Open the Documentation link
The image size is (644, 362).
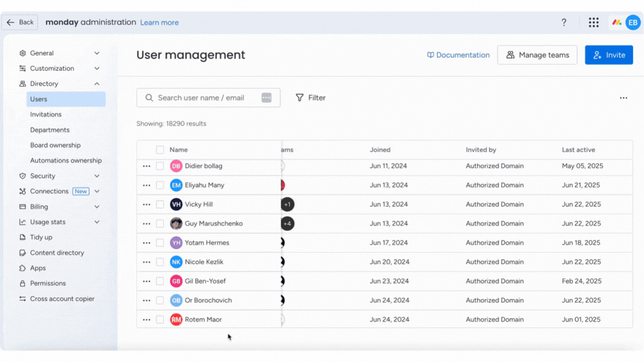click(458, 55)
